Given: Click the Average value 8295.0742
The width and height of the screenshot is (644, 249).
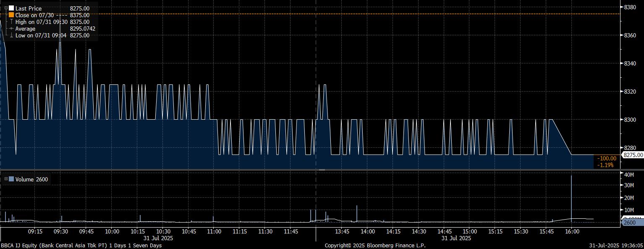Looking at the screenshot, I should click(83, 29).
